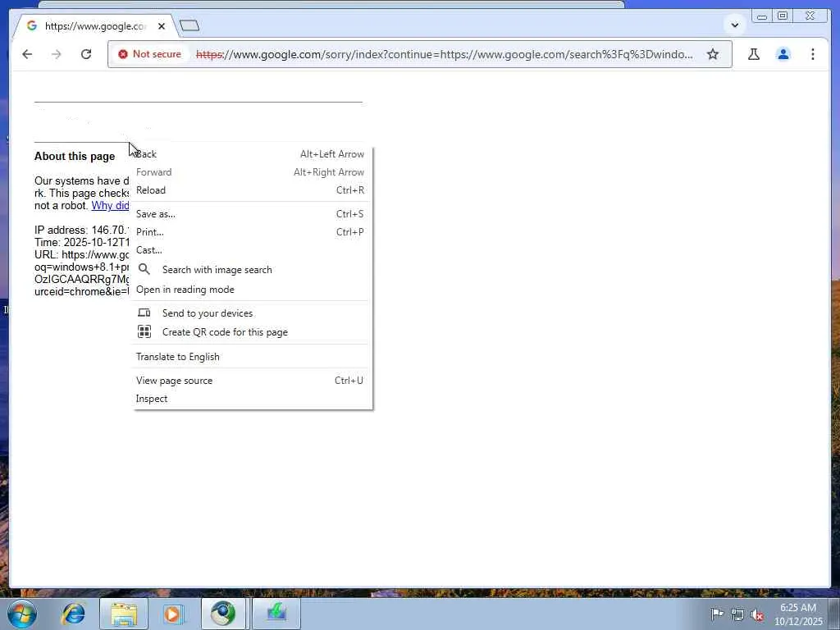840x630 pixels.
Task: Reload the page using the toolbar refresh icon
Action: coord(85,54)
